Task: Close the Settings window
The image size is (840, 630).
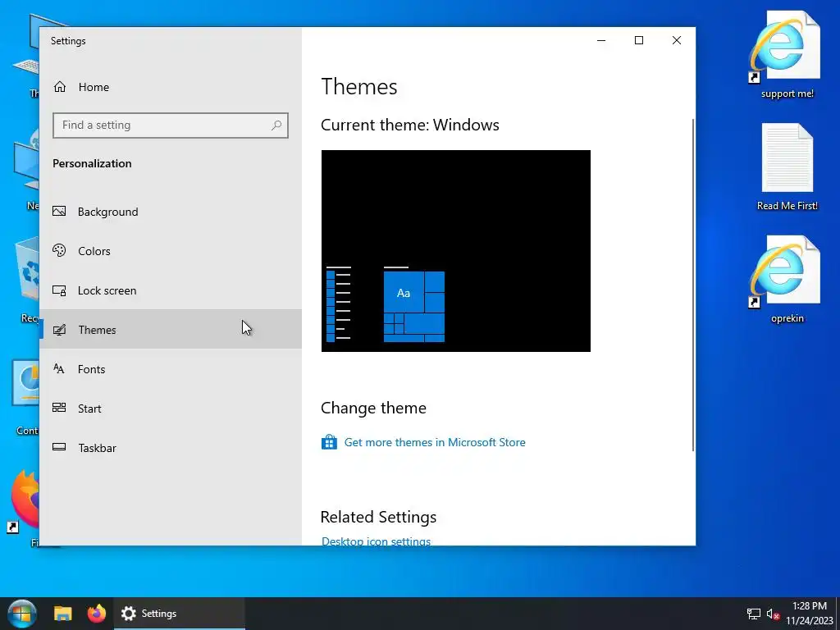Action: click(677, 40)
